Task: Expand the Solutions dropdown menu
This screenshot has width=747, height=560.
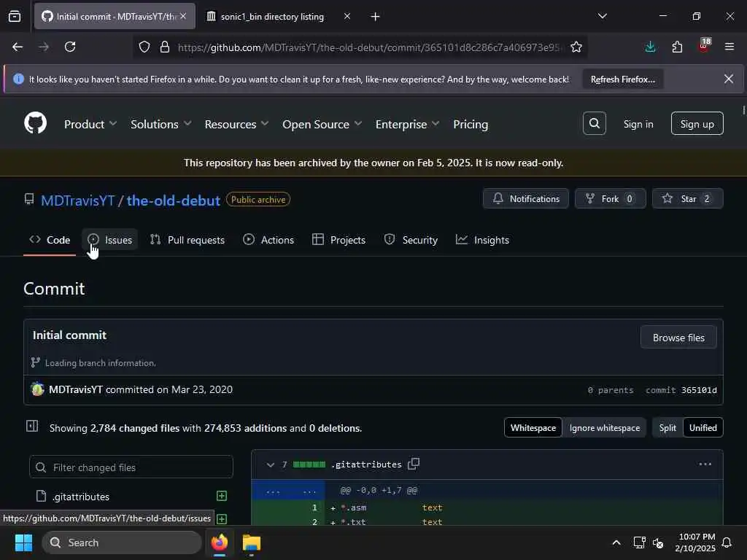Action: point(161,124)
